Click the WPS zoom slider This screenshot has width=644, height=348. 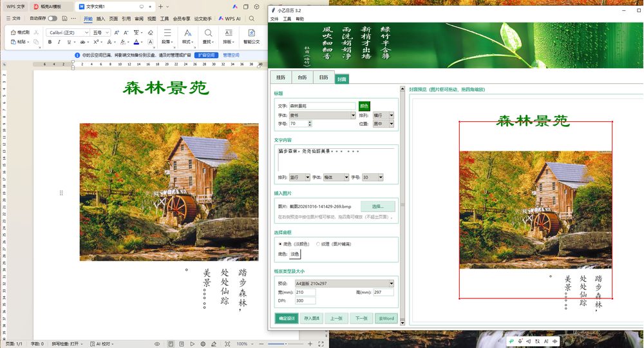click(285, 344)
